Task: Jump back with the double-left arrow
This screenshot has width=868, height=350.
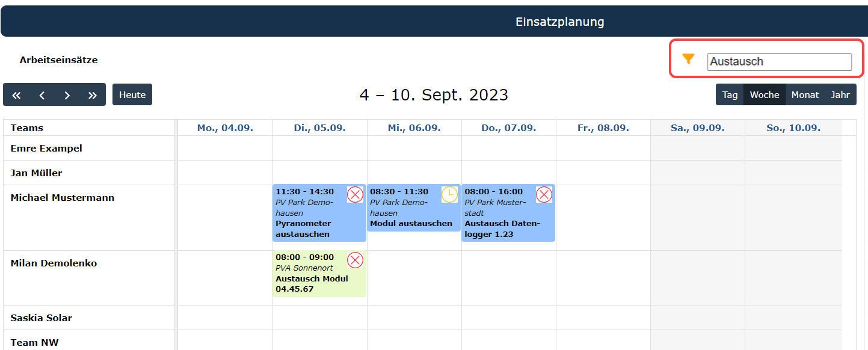Action: (16, 95)
